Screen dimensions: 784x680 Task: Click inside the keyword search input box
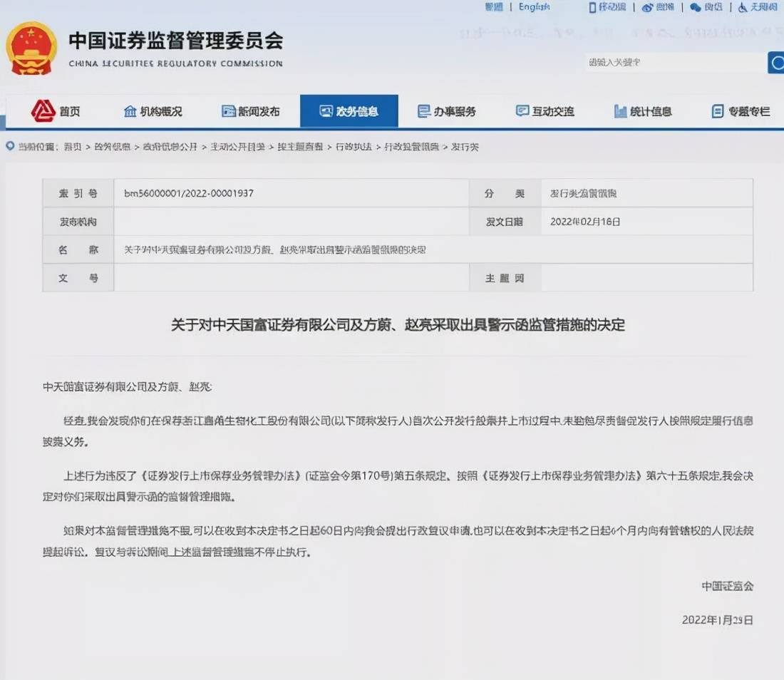[674, 63]
